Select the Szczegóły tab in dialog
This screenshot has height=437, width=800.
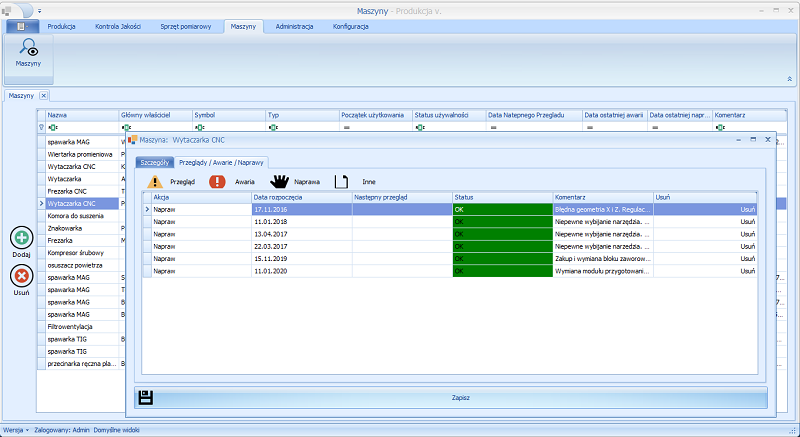155,163
